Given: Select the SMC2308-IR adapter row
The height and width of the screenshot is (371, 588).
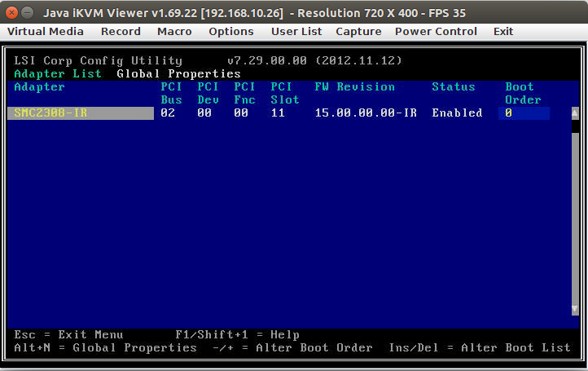Looking at the screenshot, I should pos(81,113).
